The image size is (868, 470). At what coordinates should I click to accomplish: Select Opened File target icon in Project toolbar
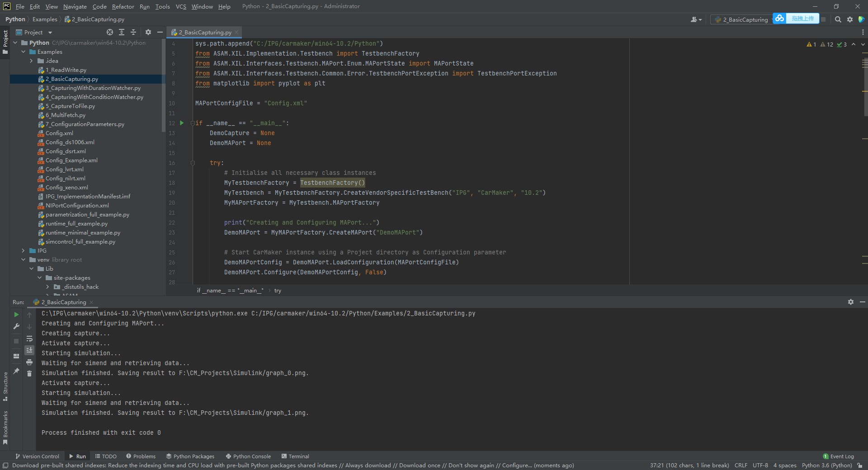(110, 32)
